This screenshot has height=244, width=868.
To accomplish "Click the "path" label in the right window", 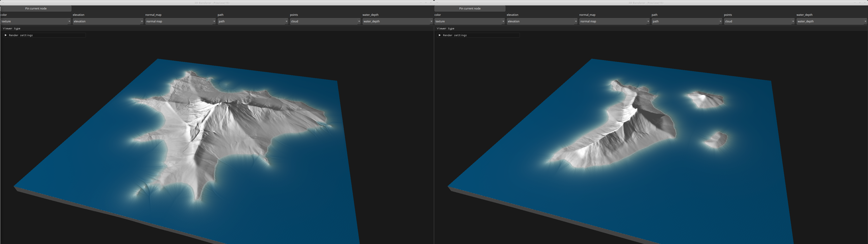I will 655,15.
